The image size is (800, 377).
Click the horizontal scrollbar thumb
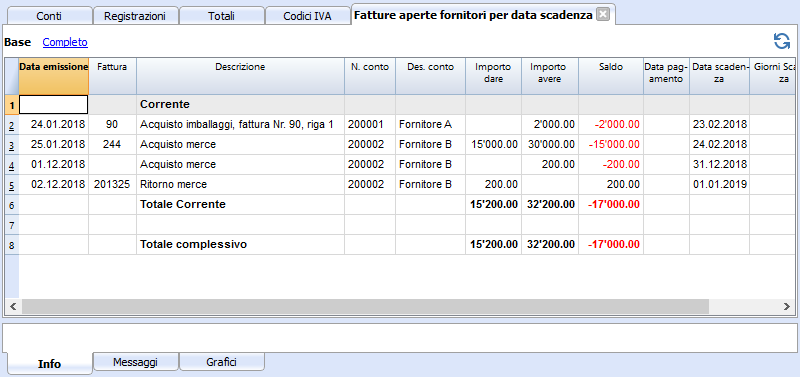[365, 306]
